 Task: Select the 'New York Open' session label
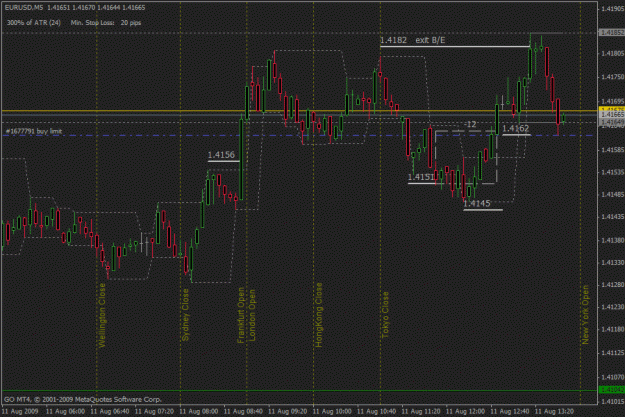585,315
